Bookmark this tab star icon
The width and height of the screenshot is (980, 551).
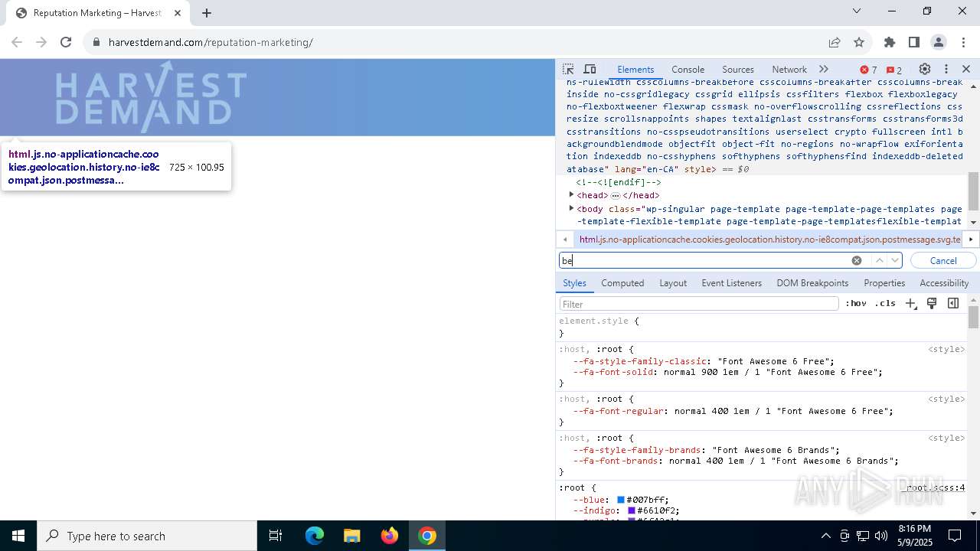pos(859,42)
